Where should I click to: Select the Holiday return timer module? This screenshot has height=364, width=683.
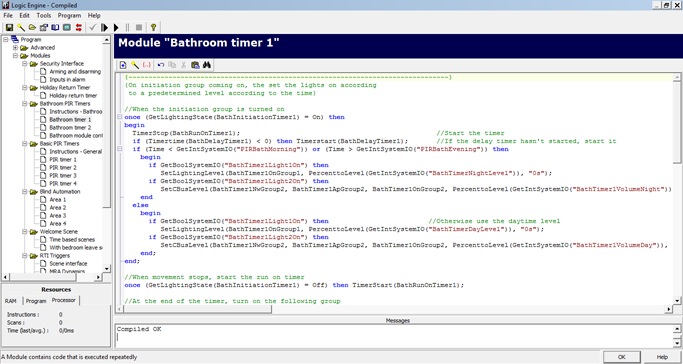(x=73, y=95)
